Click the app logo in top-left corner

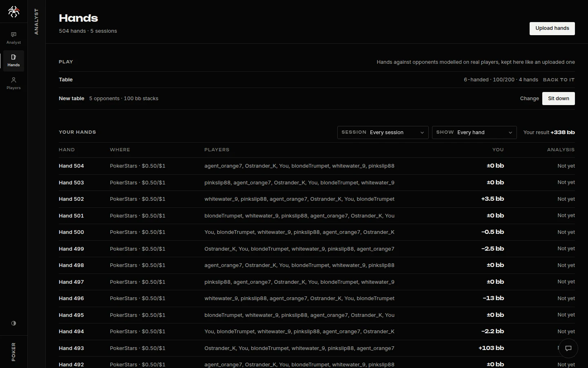point(13,11)
